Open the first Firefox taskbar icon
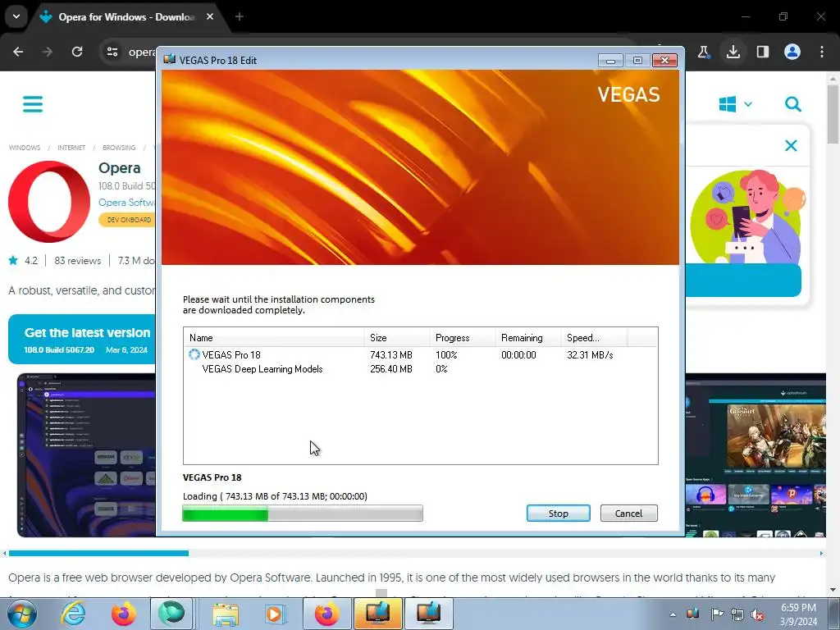 click(123, 614)
